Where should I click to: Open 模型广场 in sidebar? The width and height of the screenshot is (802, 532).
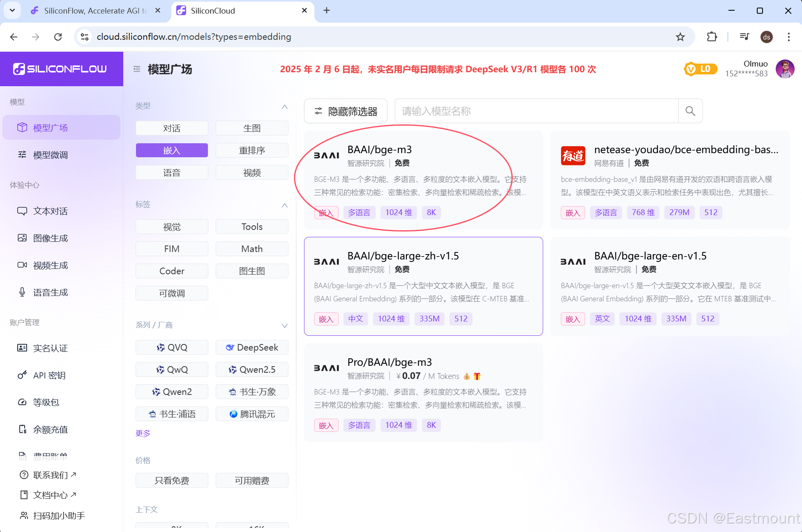61,128
